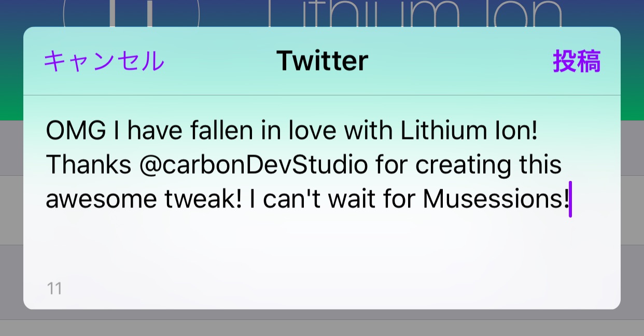Place cursor on the @carbonDevStudio mention
This screenshot has height=336, width=644.
click(x=254, y=166)
